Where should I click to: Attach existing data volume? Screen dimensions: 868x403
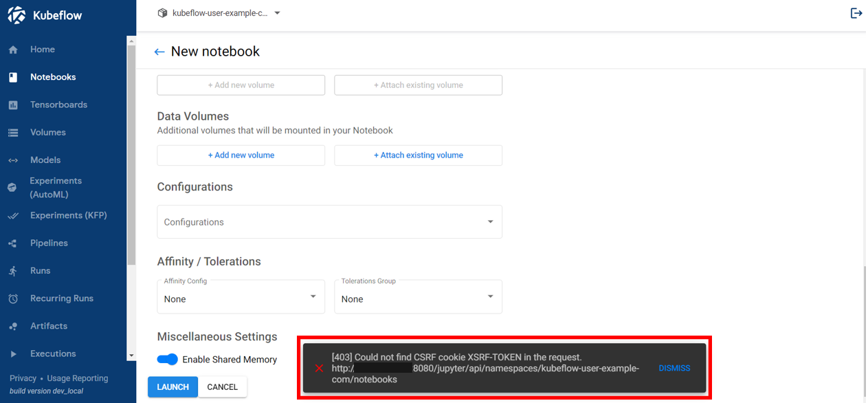point(418,155)
